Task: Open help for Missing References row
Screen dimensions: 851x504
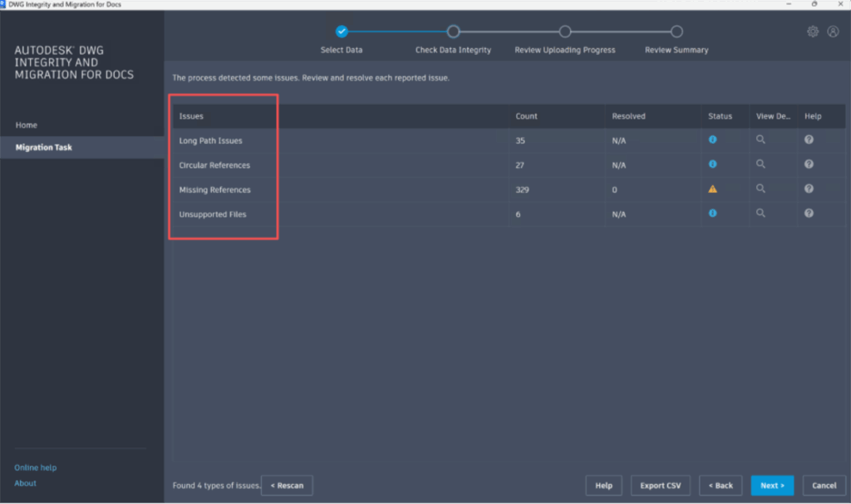Action: click(x=809, y=188)
